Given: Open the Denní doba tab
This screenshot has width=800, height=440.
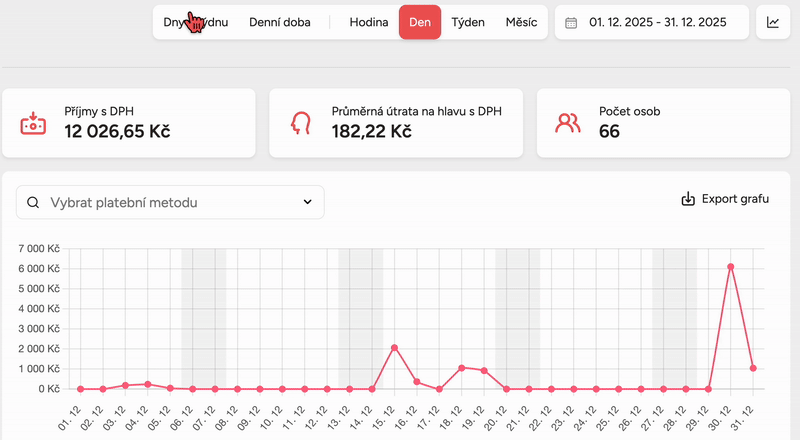Looking at the screenshot, I should 279,22.
